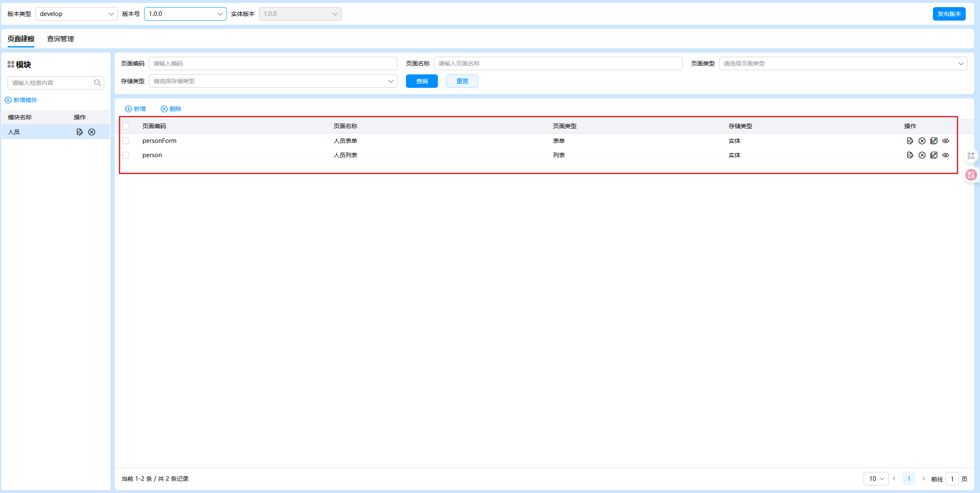Image resolution: width=980 pixels, height=493 pixels.
Task: Click the 发布版本 button
Action: (x=948, y=14)
